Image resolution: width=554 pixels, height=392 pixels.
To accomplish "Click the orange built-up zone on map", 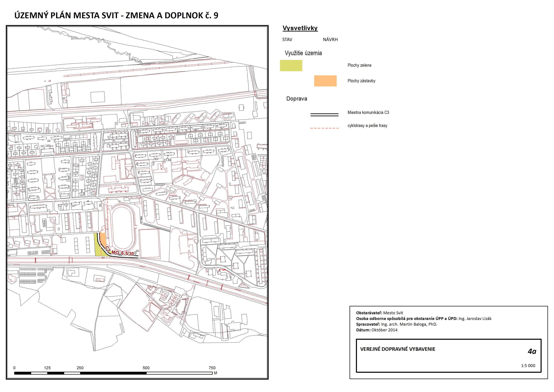I will [103, 239].
